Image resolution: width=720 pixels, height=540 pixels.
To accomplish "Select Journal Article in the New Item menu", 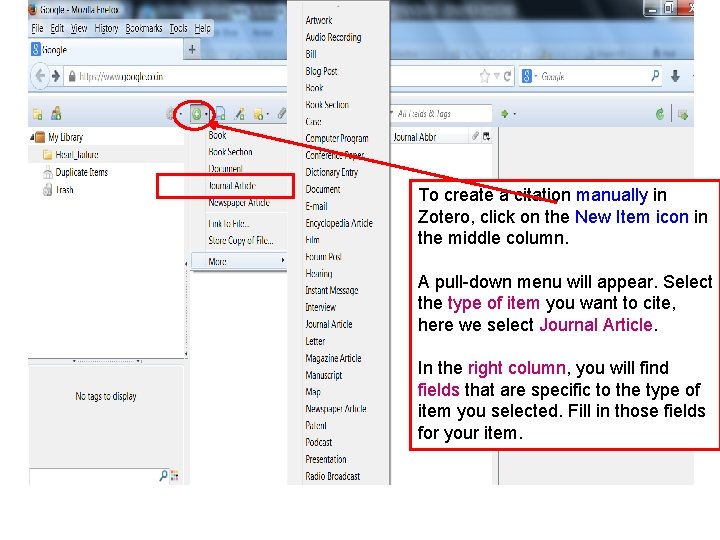I will [x=232, y=186].
